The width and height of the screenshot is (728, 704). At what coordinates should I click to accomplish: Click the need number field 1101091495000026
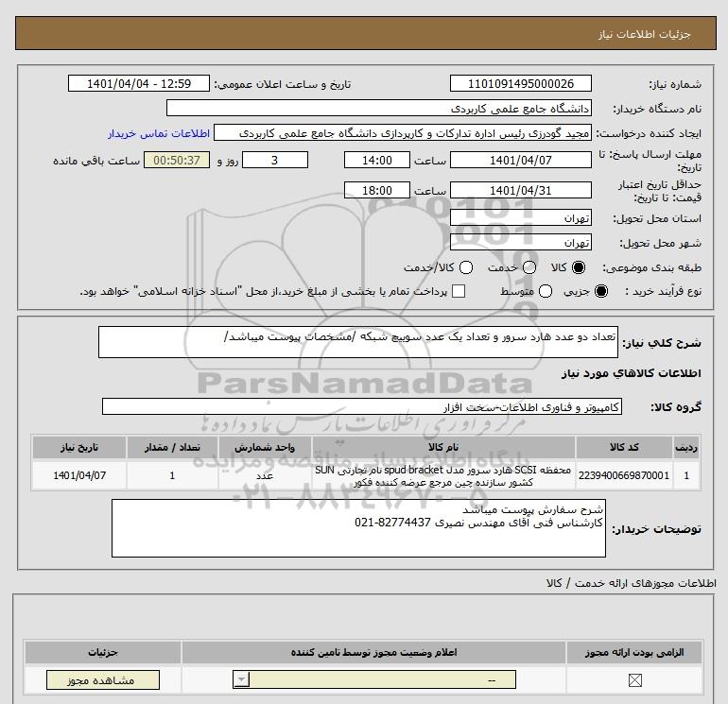click(x=520, y=83)
